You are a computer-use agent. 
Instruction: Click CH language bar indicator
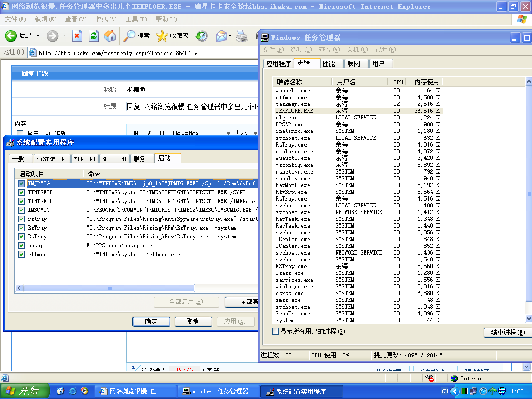tap(445, 392)
